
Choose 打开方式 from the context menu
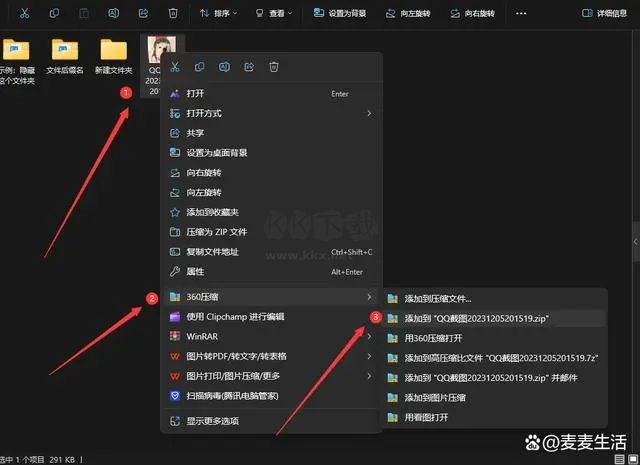coord(271,113)
